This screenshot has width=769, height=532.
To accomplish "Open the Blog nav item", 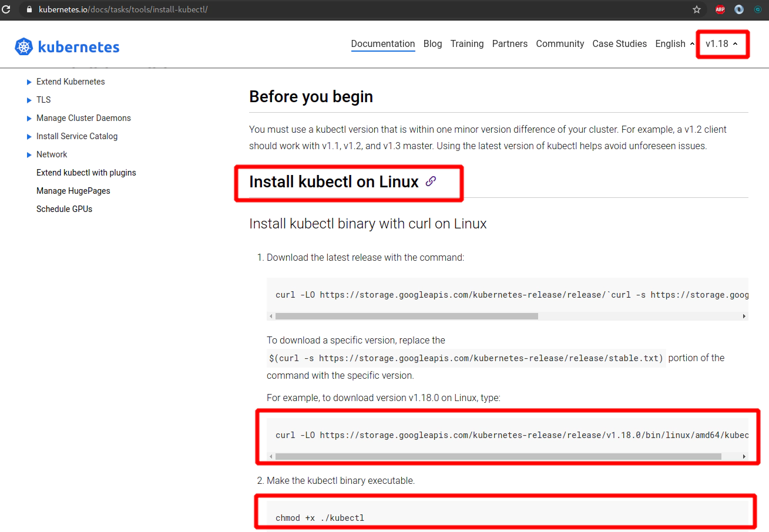I will point(432,44).
